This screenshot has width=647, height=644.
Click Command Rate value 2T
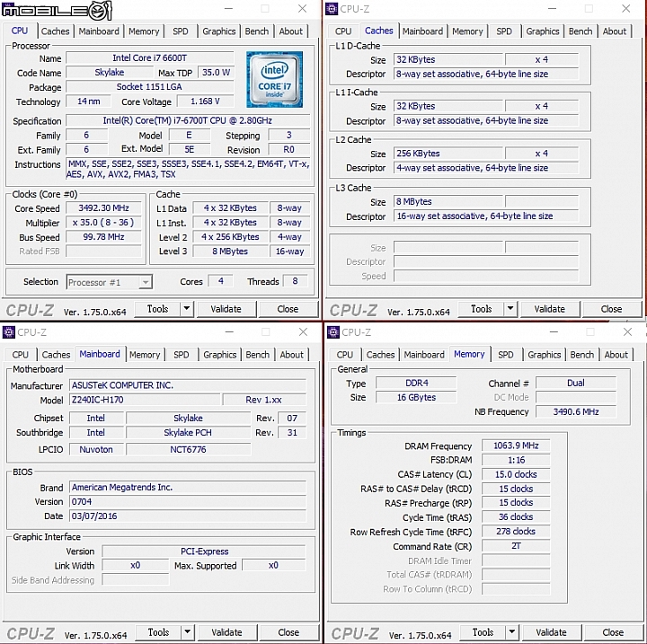tap(516, 546)
